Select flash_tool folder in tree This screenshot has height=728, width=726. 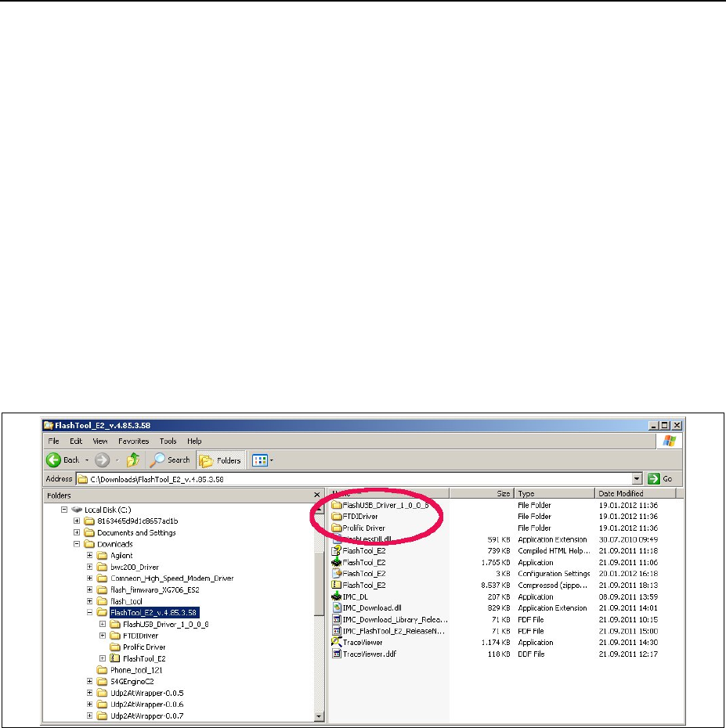(126, 601)
